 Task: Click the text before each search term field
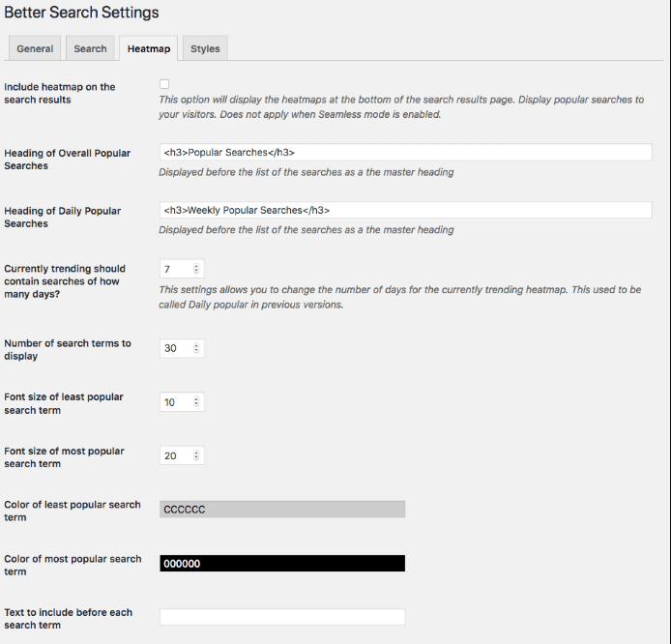(x=282, y=617)
